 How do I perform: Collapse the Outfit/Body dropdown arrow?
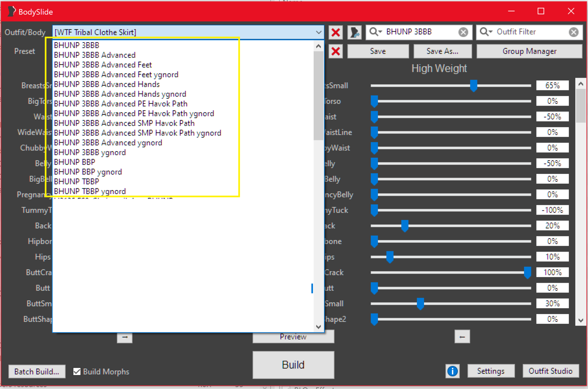click(319, 32)
